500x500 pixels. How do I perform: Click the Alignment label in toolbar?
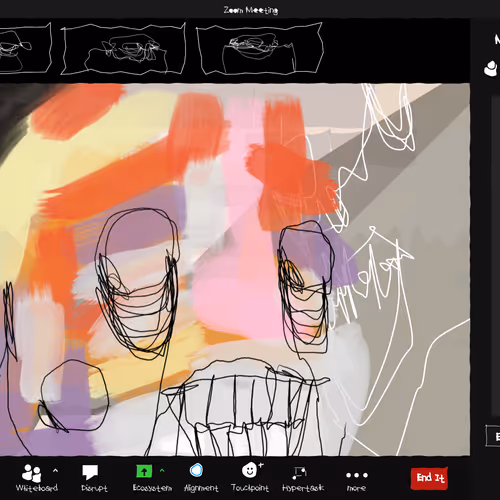[201, 488]
